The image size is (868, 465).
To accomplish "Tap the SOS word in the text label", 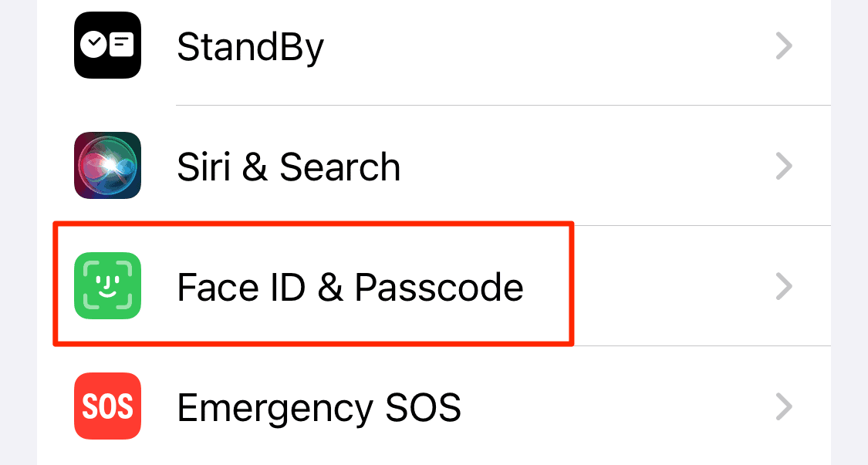I will [425, 407].
